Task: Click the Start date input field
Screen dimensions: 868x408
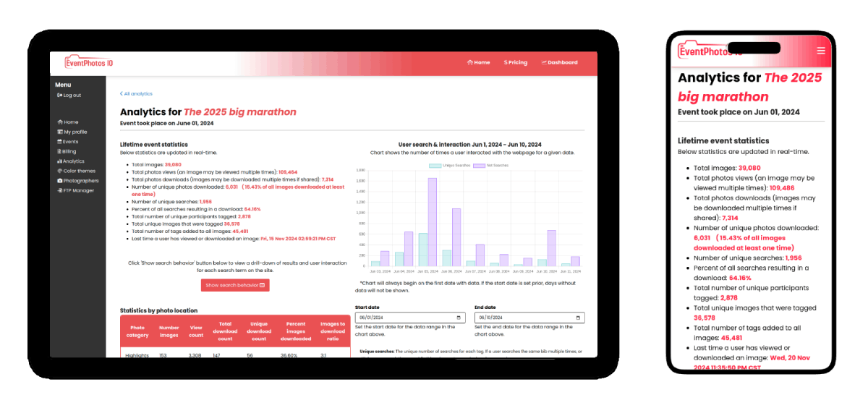Action: (410, 318)
